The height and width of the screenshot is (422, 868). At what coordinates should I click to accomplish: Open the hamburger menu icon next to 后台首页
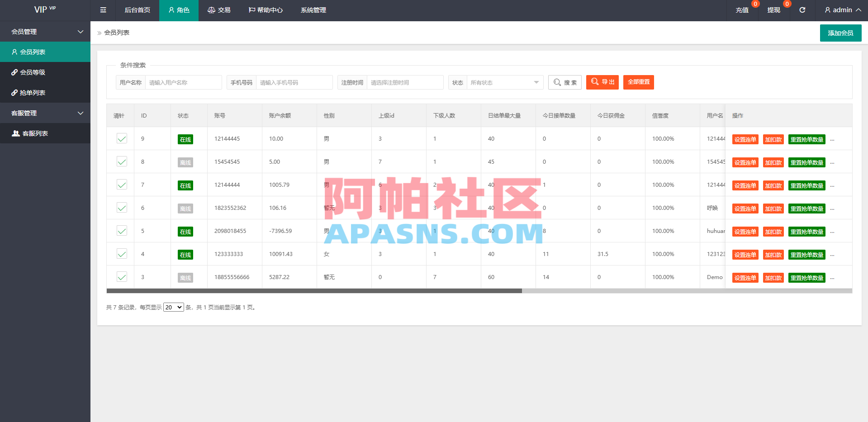[103, 9]
